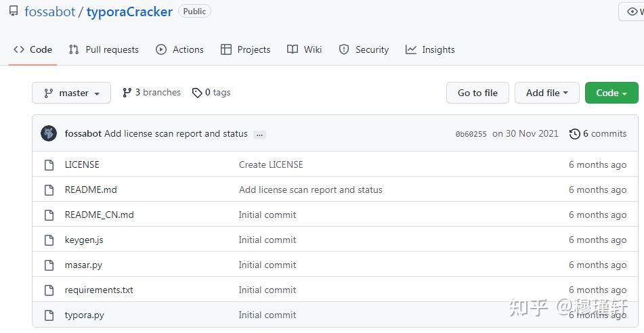Click the branch icon beside 3 branches
The width and height of the screenshot is (644, 333).
pos(127,93)
